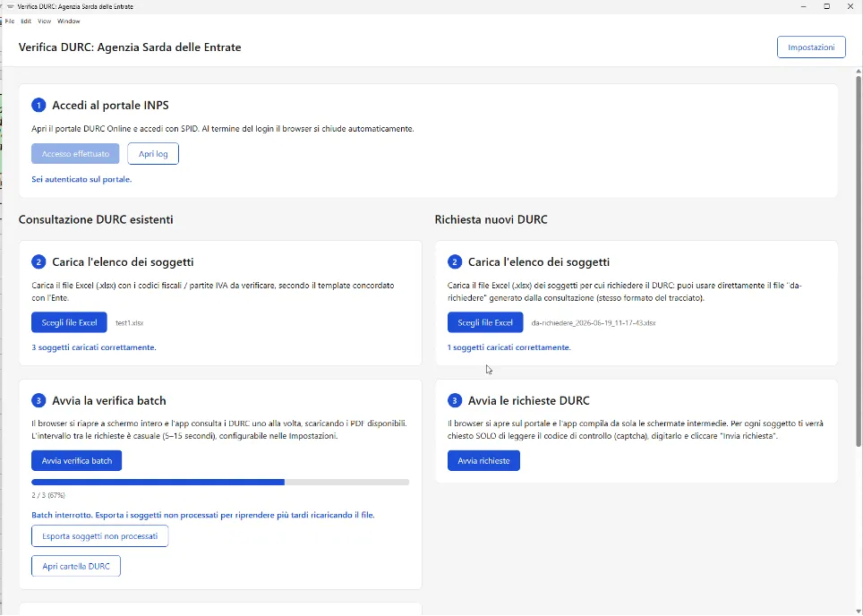Screen dimensions: 863x616
Task: Click 'Avvia la verifica batch' heading
Action: [109, 401]
